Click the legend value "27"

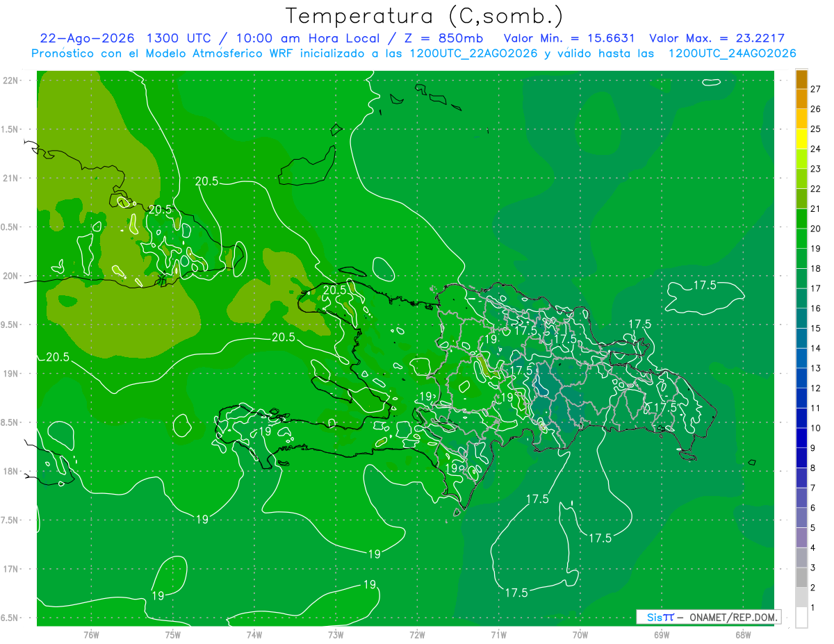[815, 89]
